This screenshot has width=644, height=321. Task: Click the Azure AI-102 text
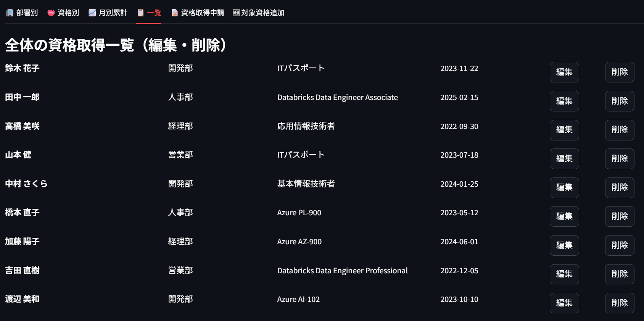298,299
